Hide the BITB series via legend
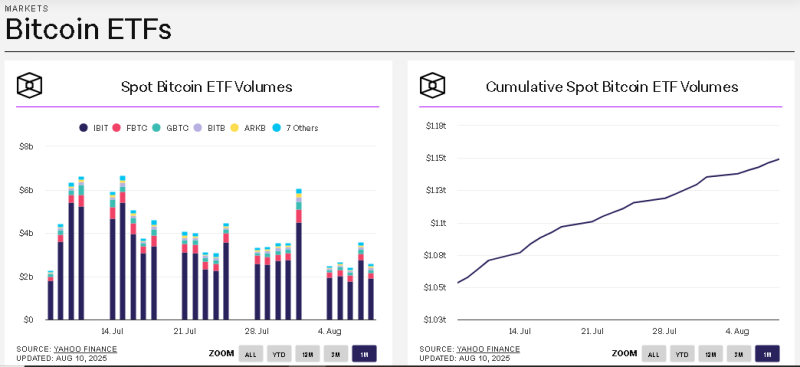 [209, 128]
